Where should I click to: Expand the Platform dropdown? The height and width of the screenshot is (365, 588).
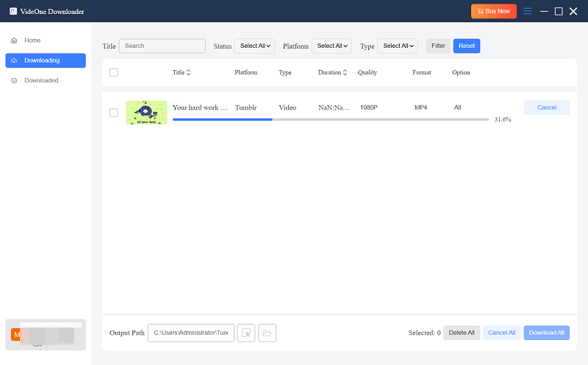click(331, 46)
